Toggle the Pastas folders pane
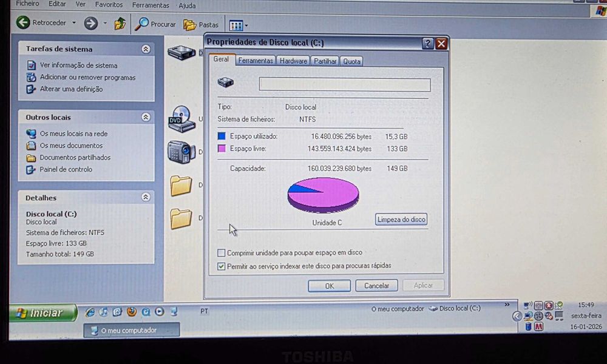The image size is (607, 364). pyautogui.click(x=201, y=25)
